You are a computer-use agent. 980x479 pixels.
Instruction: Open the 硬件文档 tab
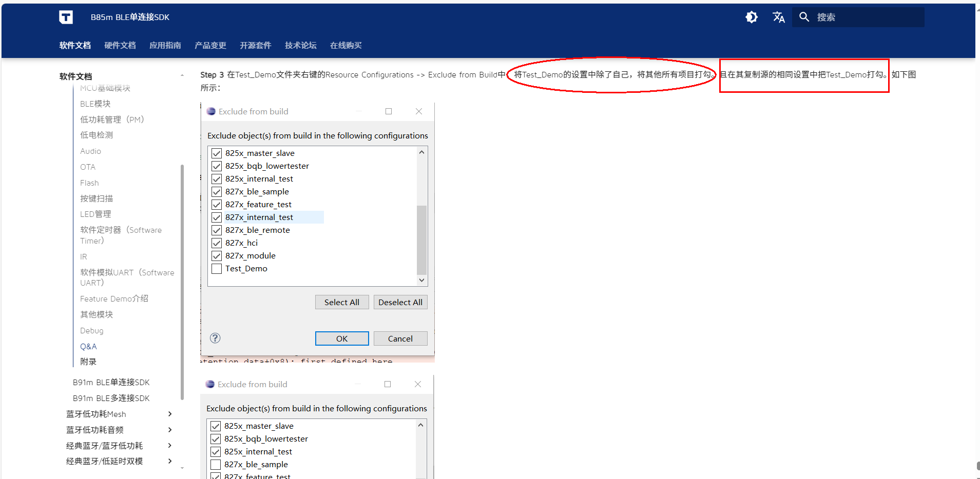120,45
